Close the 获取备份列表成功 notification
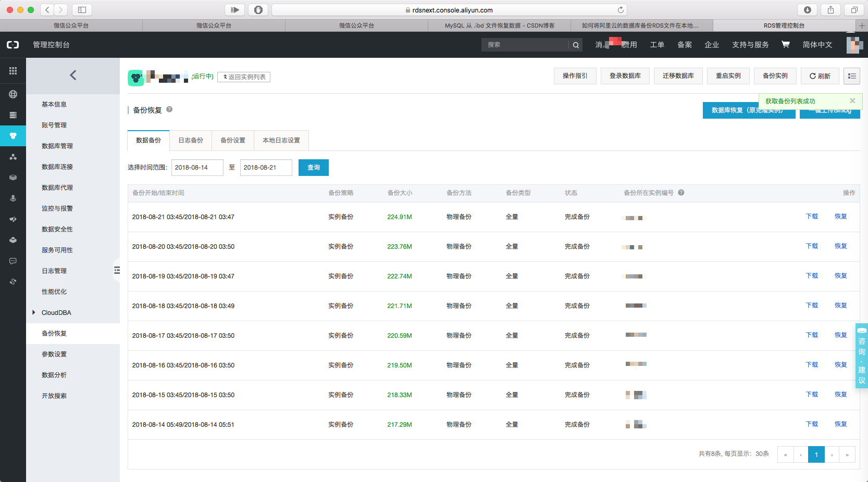The width and height of the screenshot is (868, 482). (852, 101)
